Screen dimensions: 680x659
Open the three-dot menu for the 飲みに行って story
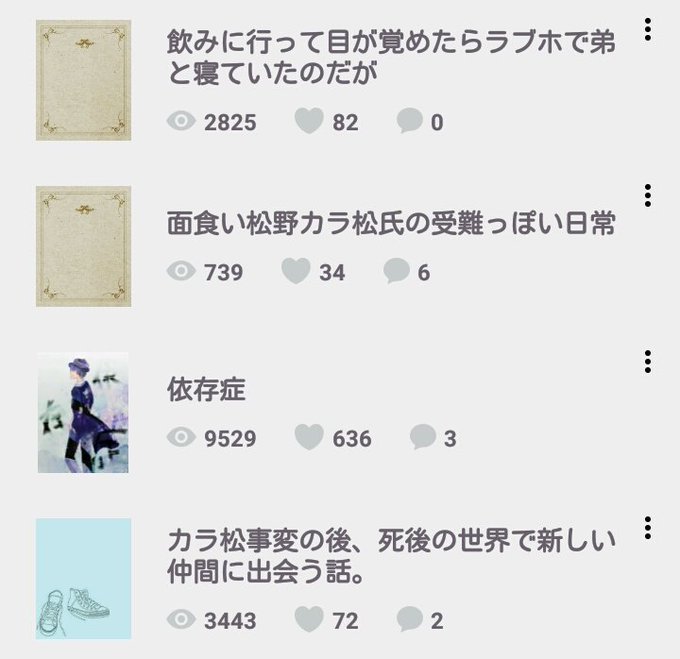tap(647, 29)
